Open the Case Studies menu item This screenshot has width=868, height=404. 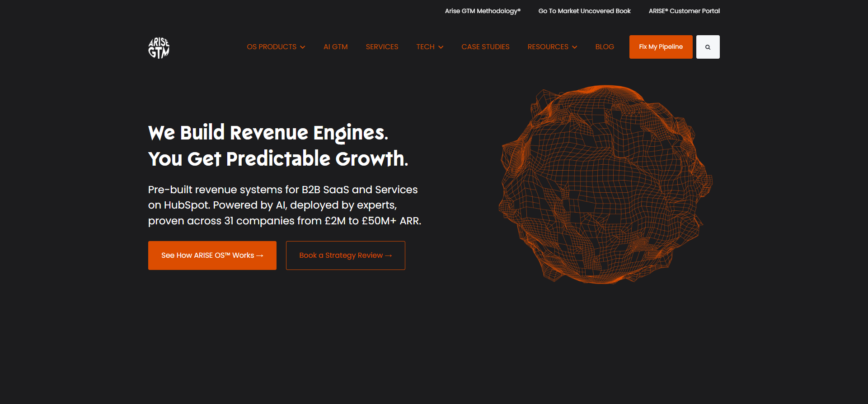pyautogui.click(x=485, y=47)
